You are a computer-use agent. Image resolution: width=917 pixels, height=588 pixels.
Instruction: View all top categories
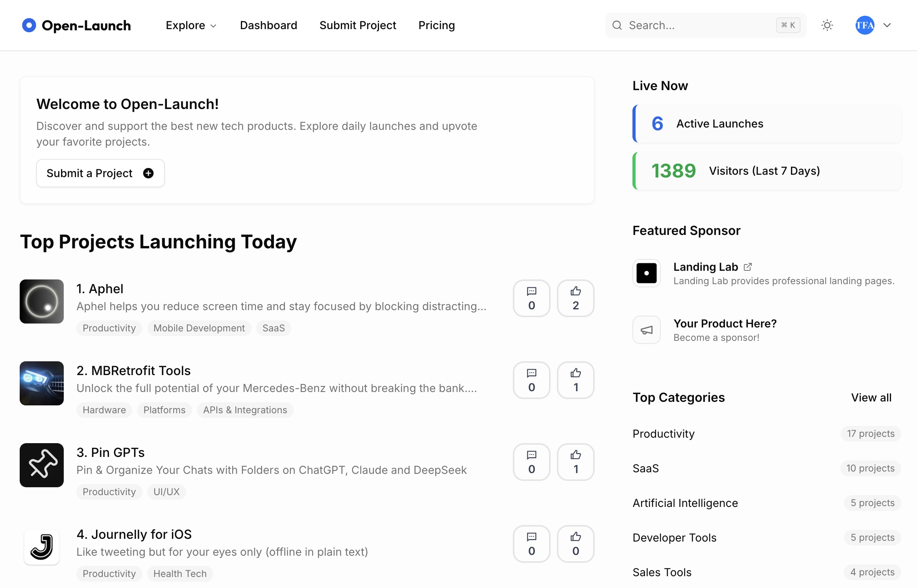(871, 398)
